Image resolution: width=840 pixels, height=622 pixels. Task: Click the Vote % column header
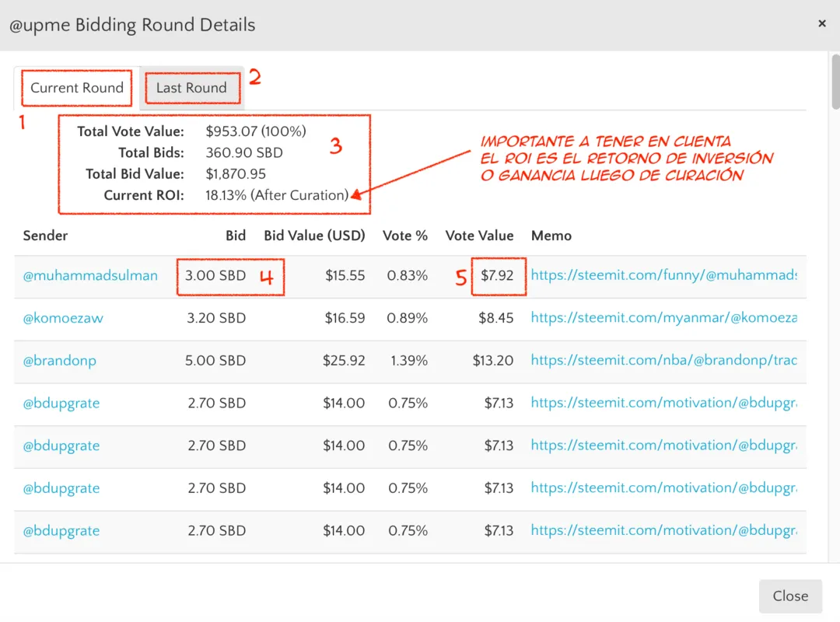pyautogui.click(x=405, y=236)
